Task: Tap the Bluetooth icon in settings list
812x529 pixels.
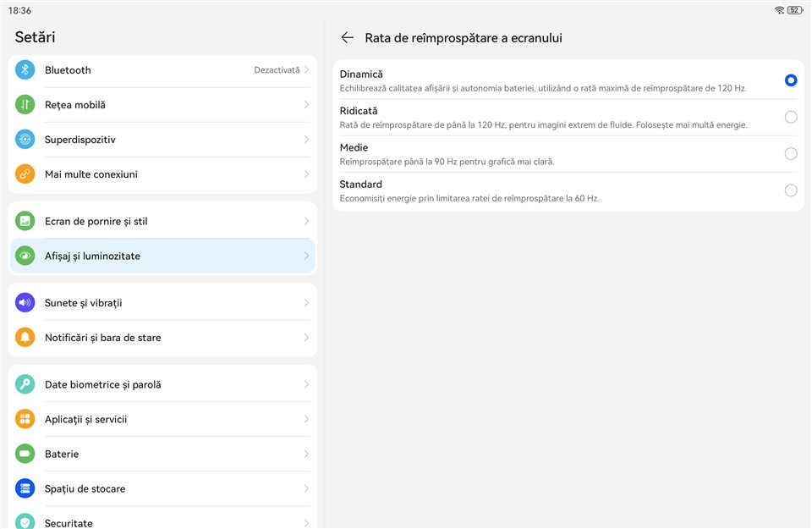Action: 25,70
